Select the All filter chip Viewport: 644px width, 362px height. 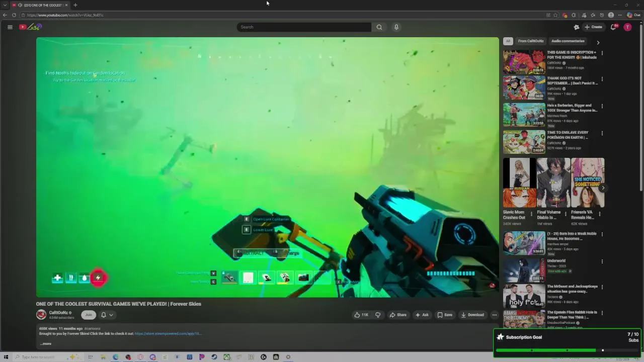[x=508, y=41]
